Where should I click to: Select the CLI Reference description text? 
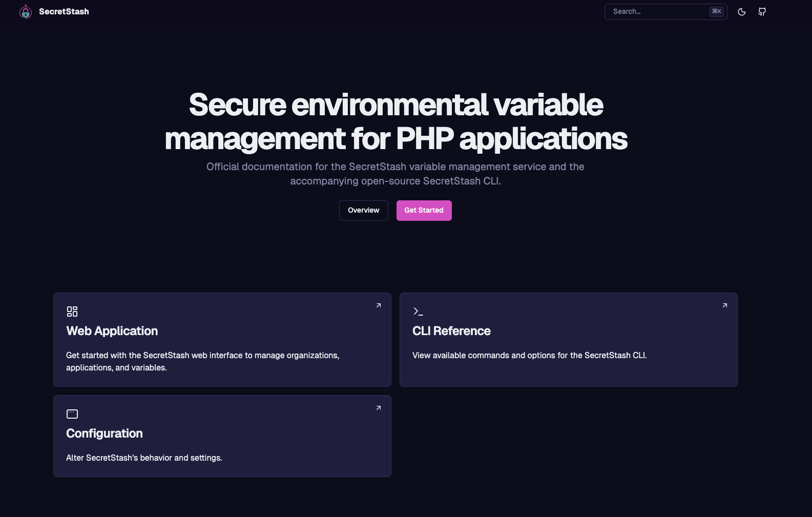529,356
